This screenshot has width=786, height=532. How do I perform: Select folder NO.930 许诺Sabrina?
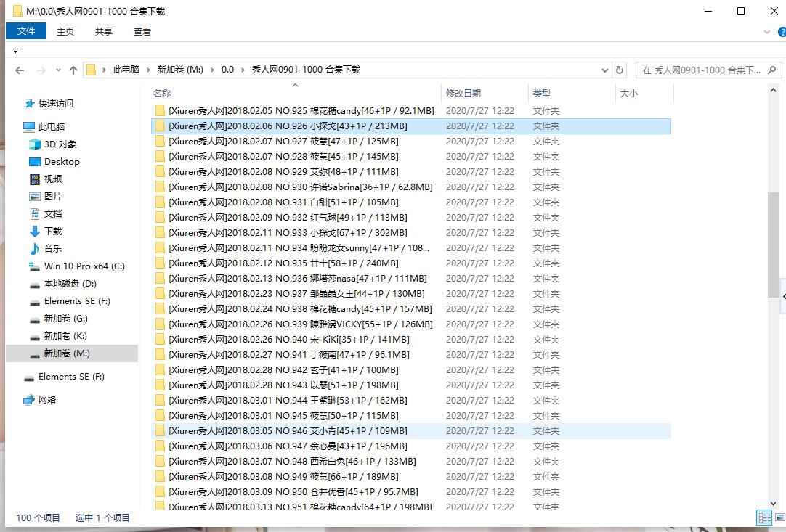tap(301, 187)
